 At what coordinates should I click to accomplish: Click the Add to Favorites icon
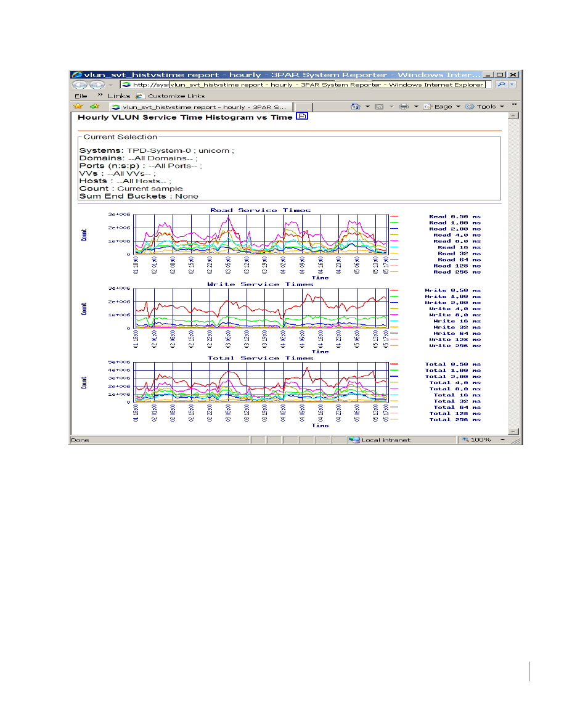pyautogui.click(x=94, y=106)
